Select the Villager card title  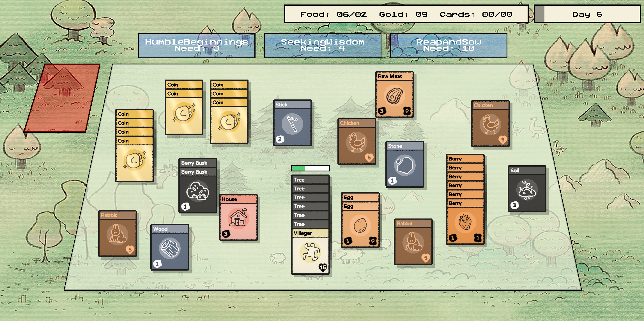tap(303, 233)
